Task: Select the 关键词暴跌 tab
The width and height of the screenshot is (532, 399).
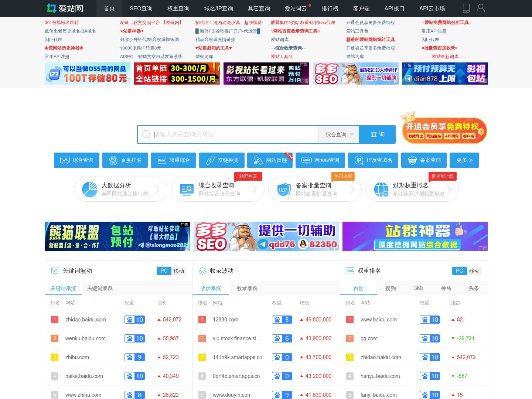Action: (x=100, y=288)
